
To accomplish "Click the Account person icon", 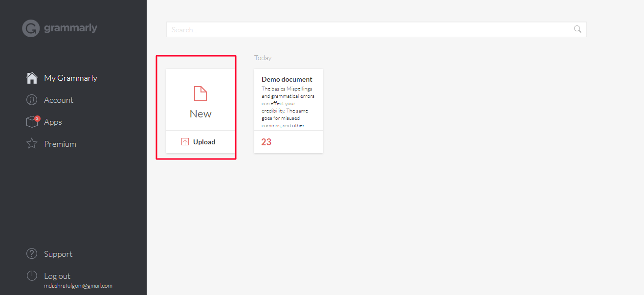I will [32, 100].
